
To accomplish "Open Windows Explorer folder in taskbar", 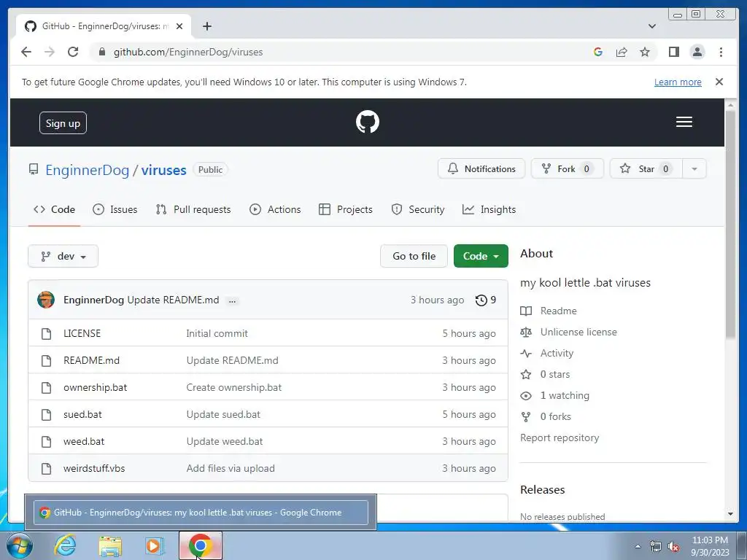I will (x=110, y=545).
